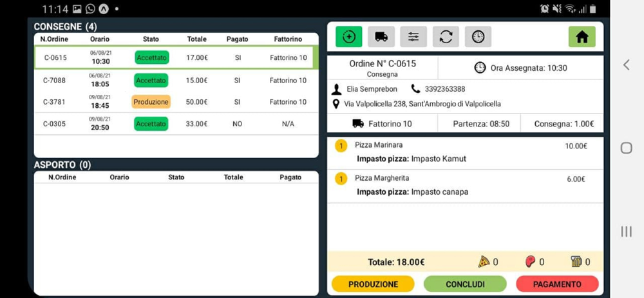Tap the green CONCLUDI button

pos(465,284)
